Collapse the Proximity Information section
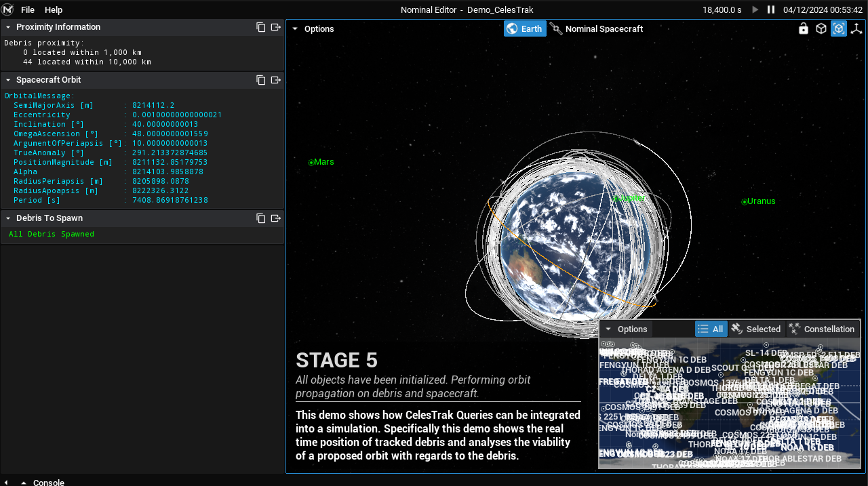This screenshot has height=486, width=868. 8,27
